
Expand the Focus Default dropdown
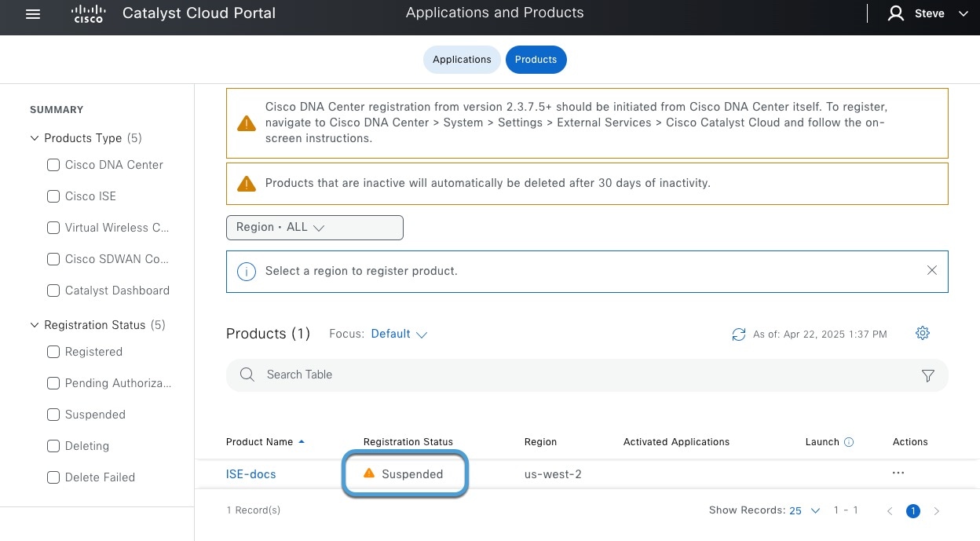tap(399, 334)
